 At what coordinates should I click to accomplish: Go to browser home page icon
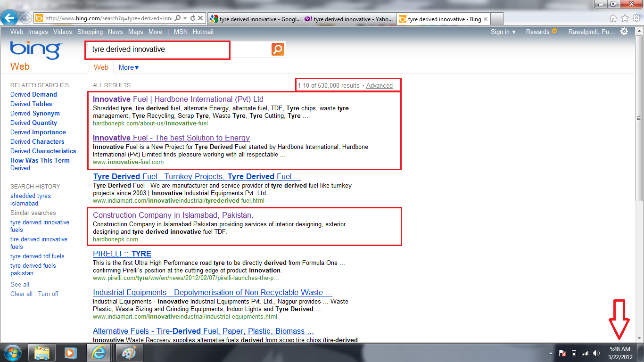point(613,18)
